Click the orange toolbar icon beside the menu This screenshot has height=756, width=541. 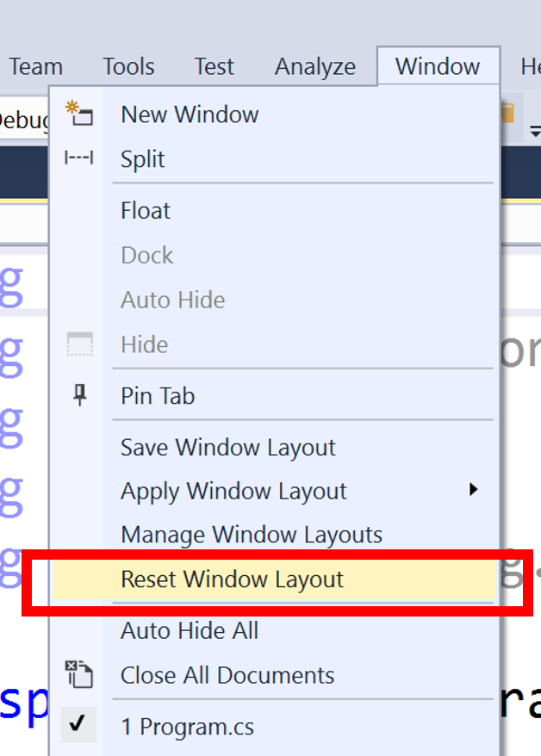pos(507,115)
